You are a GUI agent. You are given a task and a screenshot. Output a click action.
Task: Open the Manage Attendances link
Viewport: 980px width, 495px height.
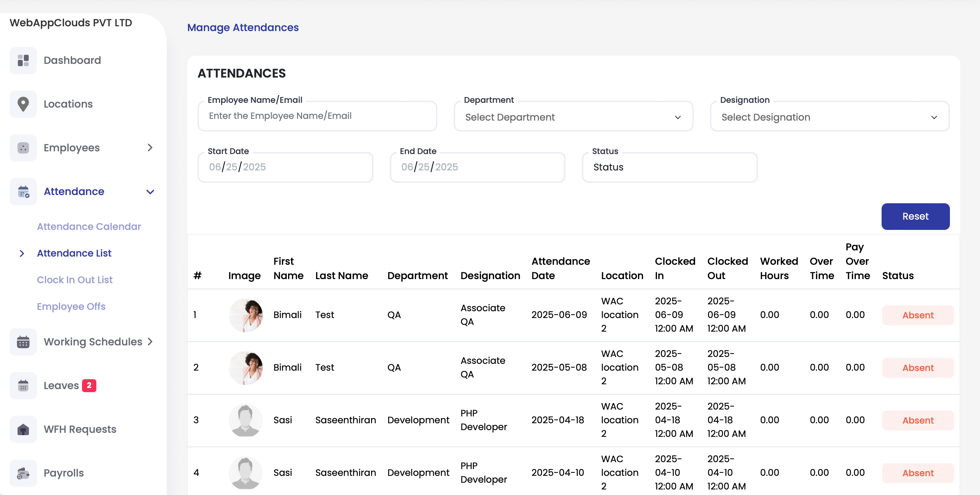(242, 27)
